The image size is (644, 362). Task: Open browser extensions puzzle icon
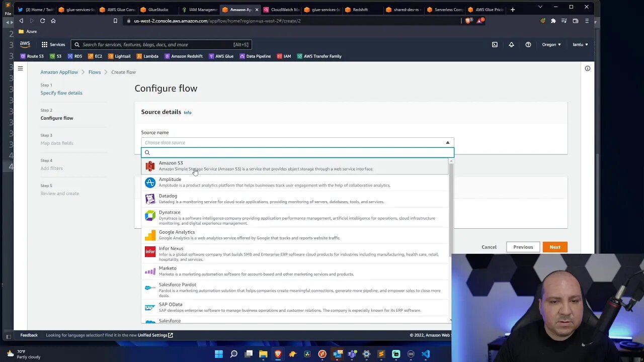click(553, 21)
